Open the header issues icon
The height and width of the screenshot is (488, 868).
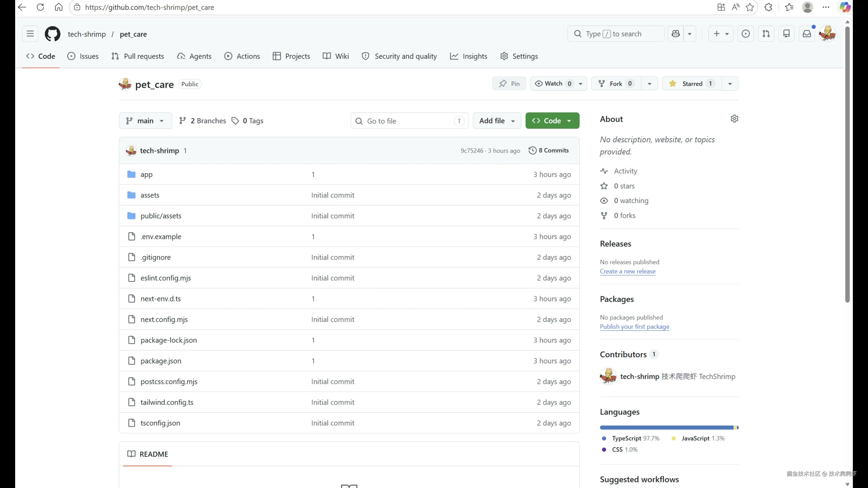[745, 34]
